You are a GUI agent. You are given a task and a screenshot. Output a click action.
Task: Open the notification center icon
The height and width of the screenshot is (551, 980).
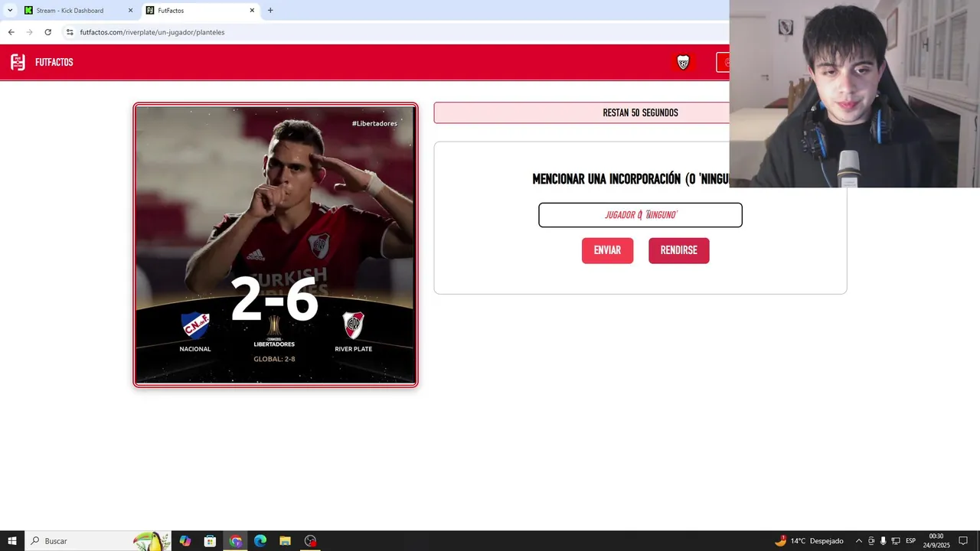(963, 541)
